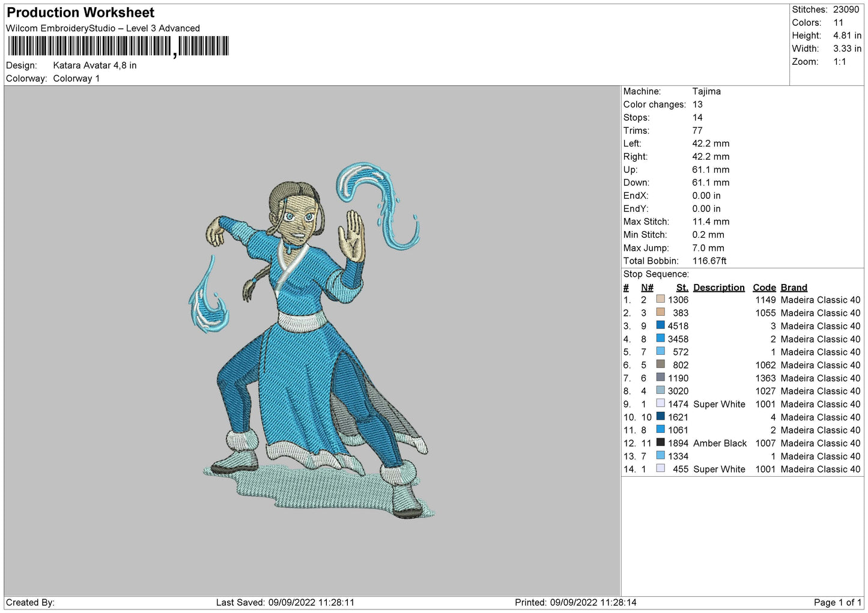Click the Stitches value "23090"

846,10
